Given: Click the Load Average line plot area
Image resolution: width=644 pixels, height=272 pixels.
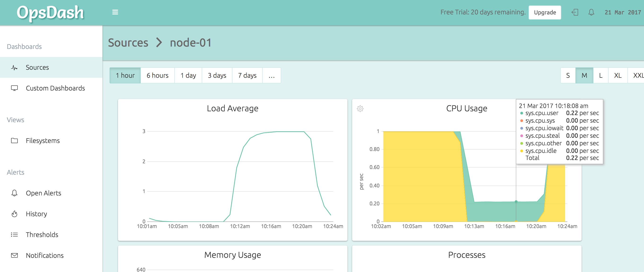Looking at the screenshot, I should point(240,176).
